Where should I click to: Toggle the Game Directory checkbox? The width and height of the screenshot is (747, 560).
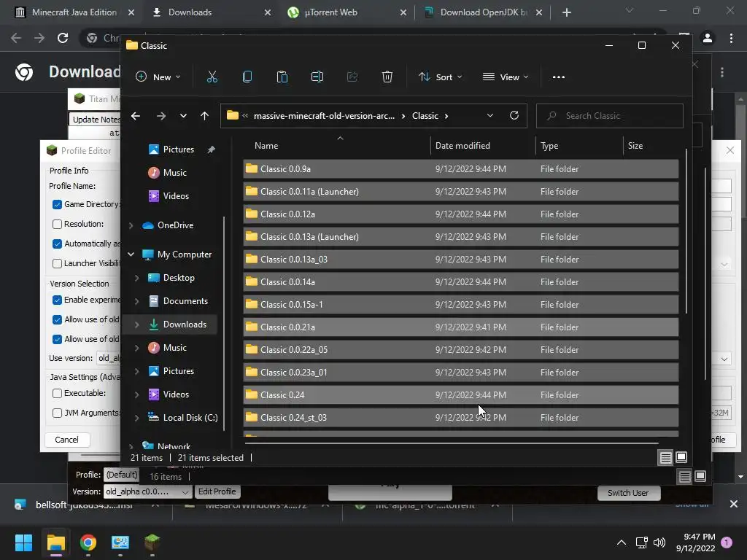tap(57, 204)
